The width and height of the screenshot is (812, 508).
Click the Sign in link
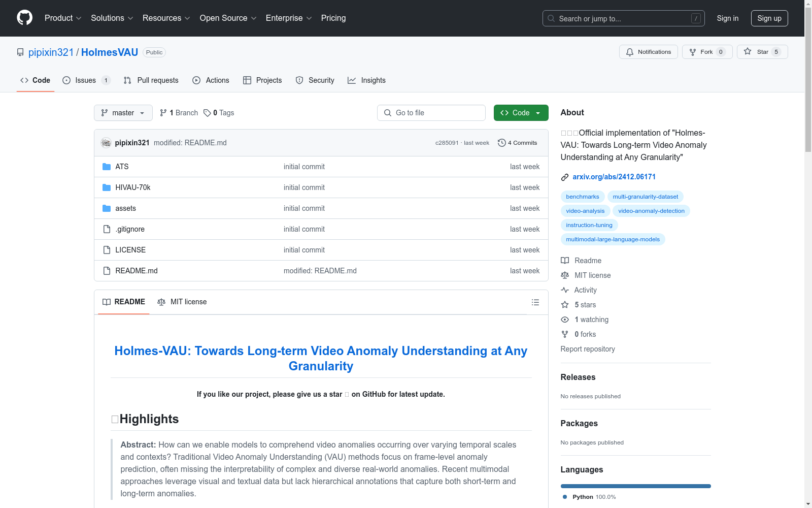point(728,18)
